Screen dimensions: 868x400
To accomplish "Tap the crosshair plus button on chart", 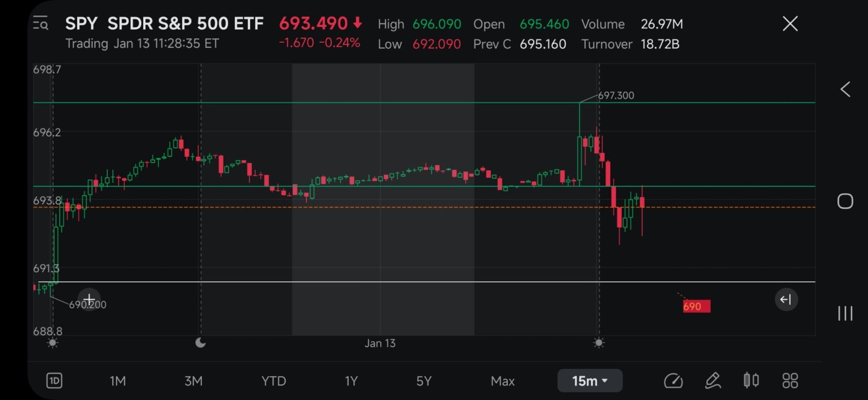I will point(89,299).
